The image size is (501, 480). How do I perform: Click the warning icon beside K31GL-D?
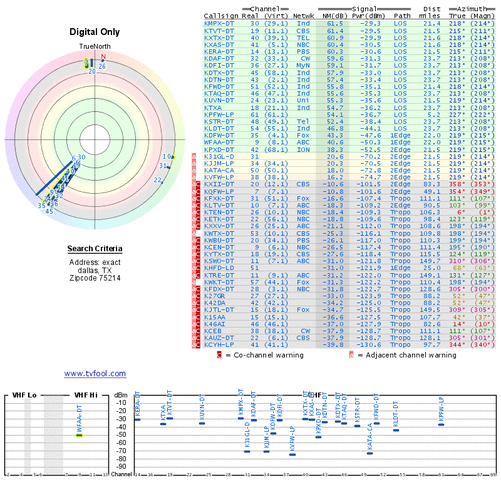point(194,156)
